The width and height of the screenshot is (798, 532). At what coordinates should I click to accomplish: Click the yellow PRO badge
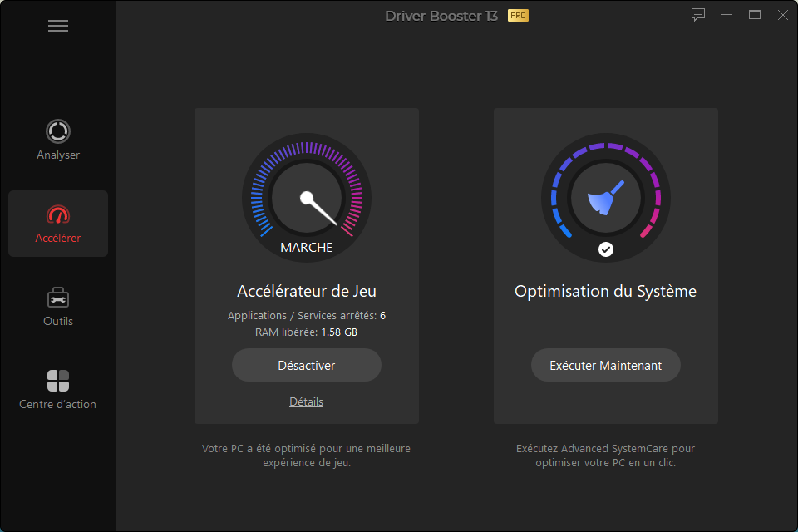click(518, 16)
